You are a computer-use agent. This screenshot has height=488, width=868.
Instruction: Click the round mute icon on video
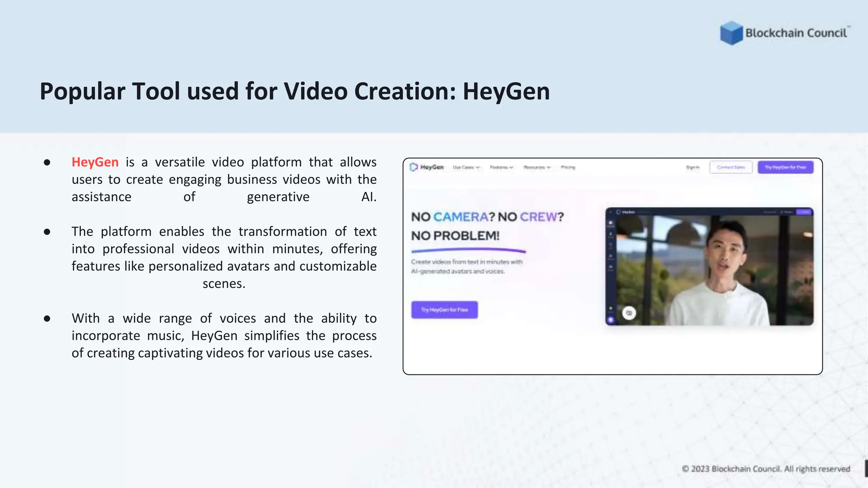(x=629, y=313)
